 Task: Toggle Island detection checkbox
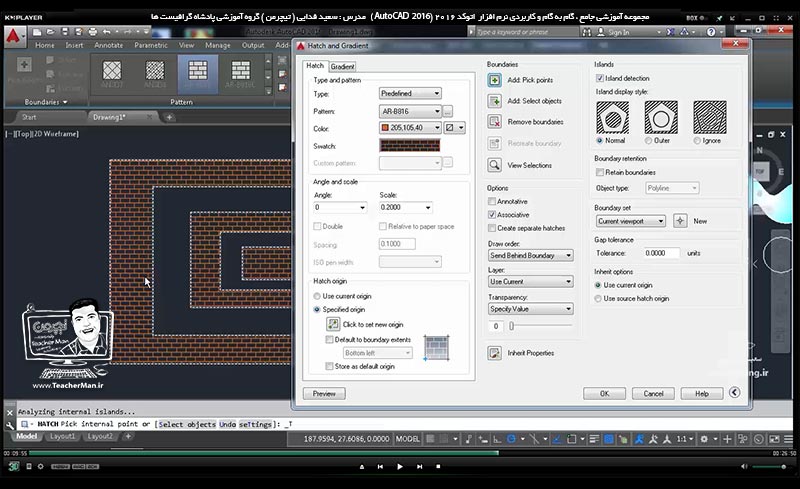tap(600, 78)
